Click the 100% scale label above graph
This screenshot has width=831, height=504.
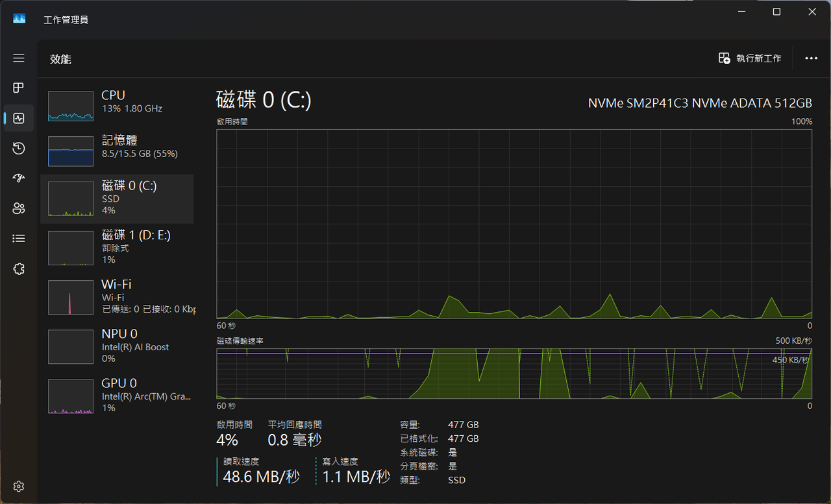(802, 121)
